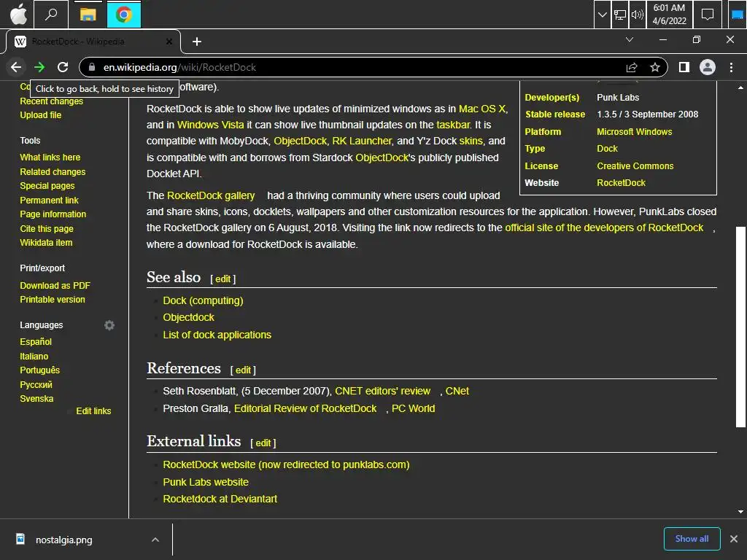Open Permanent link in Tools

click(x=49, y=200)
